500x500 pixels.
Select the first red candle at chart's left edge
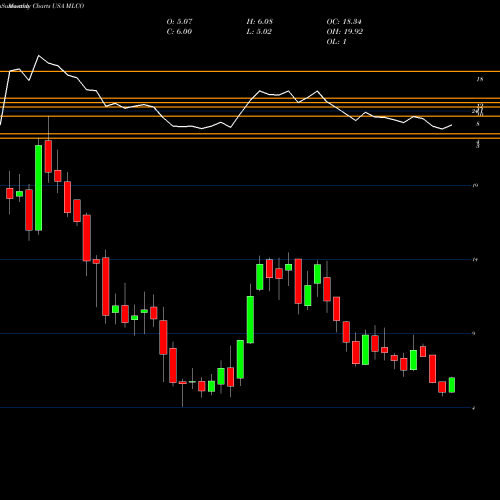coord(10,193)
